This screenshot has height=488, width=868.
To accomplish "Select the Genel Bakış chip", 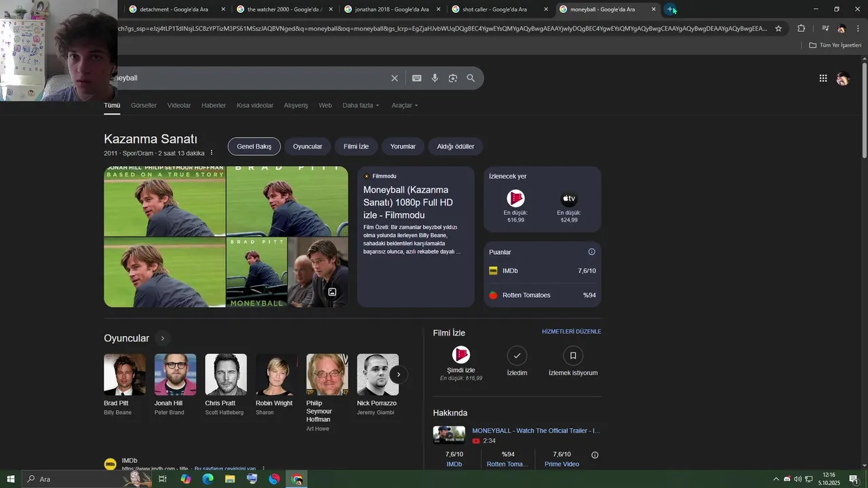I will click(254, 146).
